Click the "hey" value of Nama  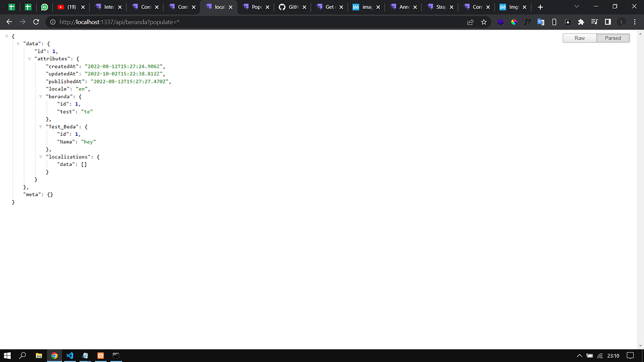(x=88, y=142)
